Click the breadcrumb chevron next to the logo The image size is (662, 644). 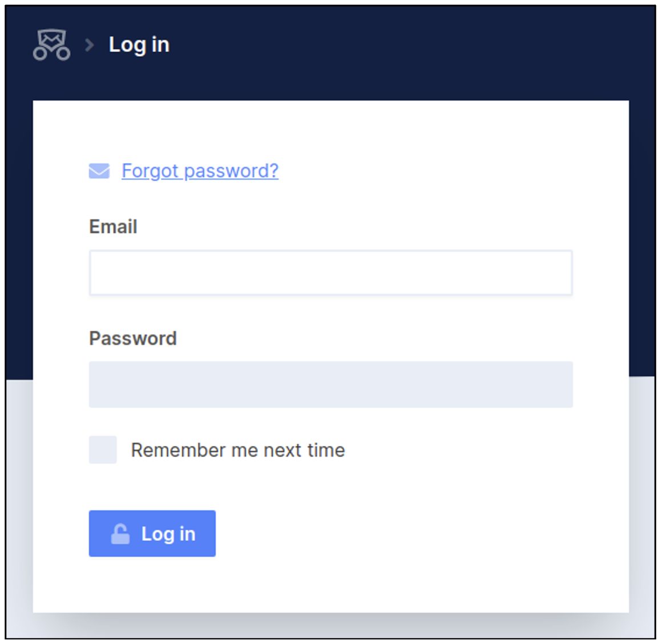[x=88, y=45]
